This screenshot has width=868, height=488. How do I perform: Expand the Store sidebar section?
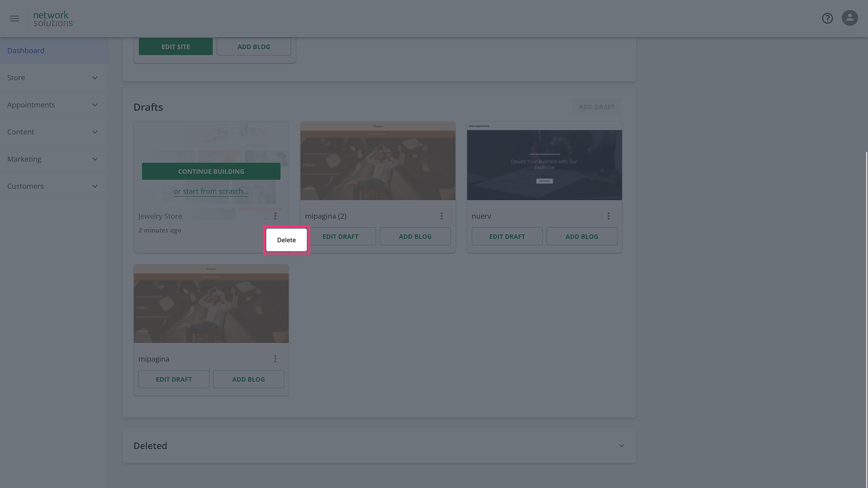click(x=53, y=78)
